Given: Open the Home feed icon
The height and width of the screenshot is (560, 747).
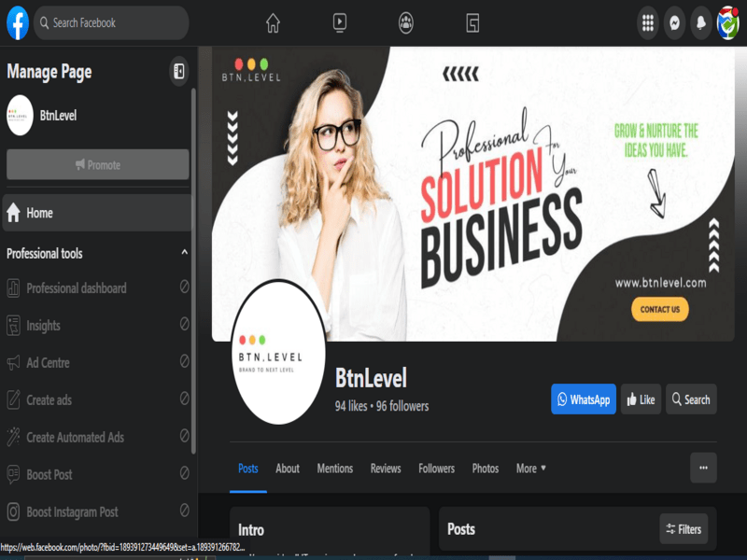Looking at the screenshot, I should [273, 23].
